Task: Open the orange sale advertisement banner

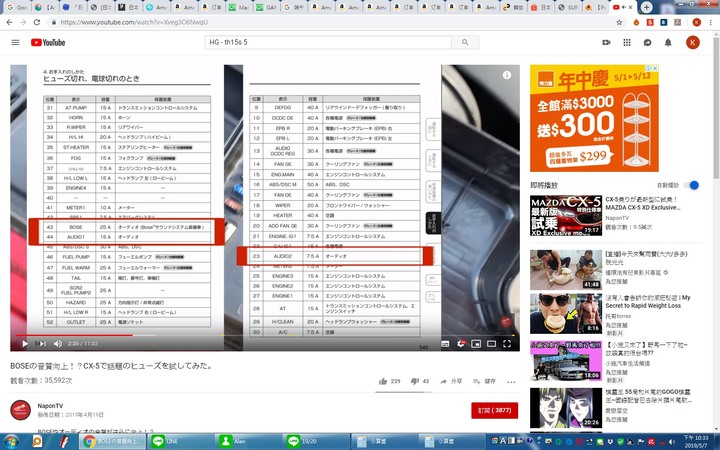Action: pyautogui.click(x=594, y=118)
